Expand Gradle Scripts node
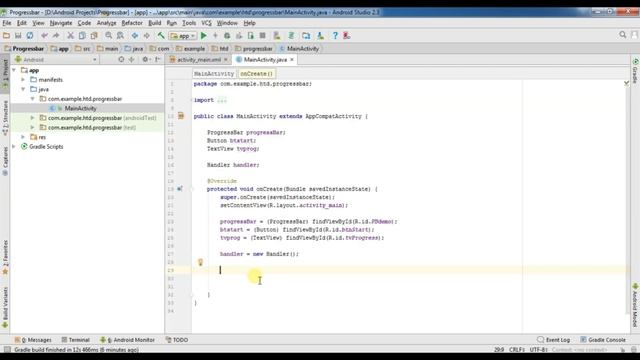Viewport: 640px width, 360px height. pos(14,146)
